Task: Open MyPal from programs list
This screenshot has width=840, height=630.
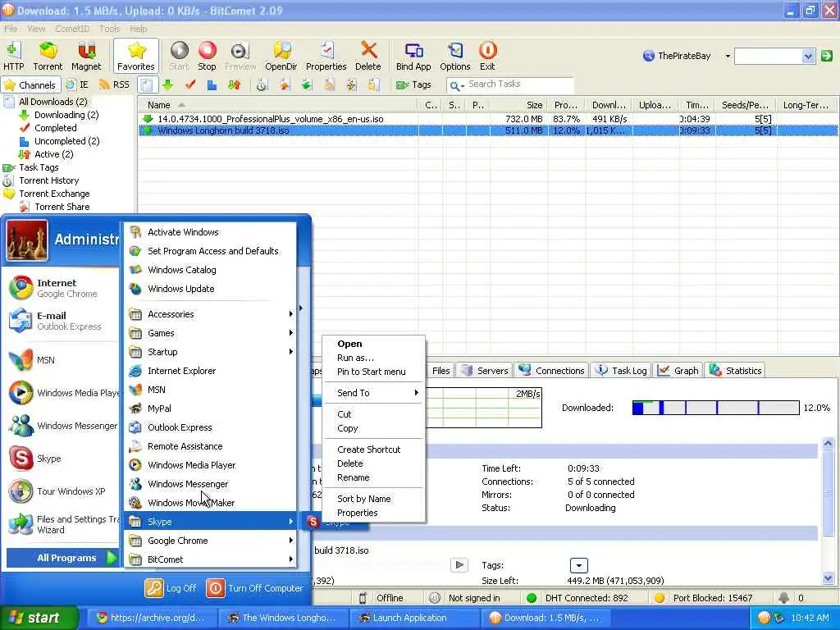Action: (212, 409)
